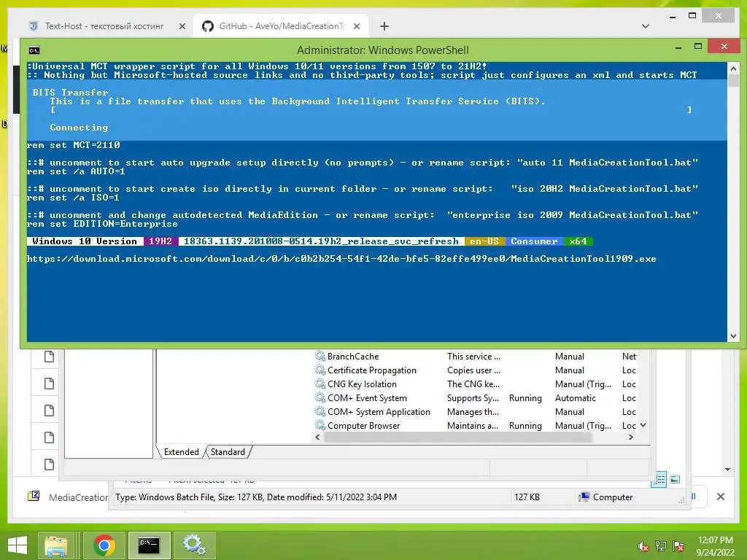The height and width of the screenshot is (560, 747).
Task: Click Automatic startup type for COM+ Event System
Action: click(x=575, y=397)
